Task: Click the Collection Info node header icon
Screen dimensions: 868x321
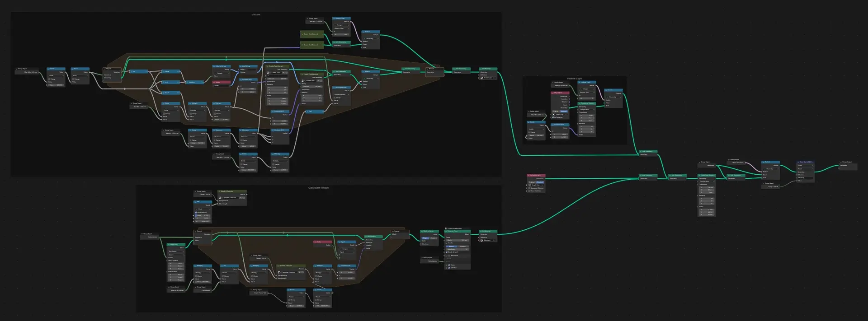Action: (x=528, y=175)
